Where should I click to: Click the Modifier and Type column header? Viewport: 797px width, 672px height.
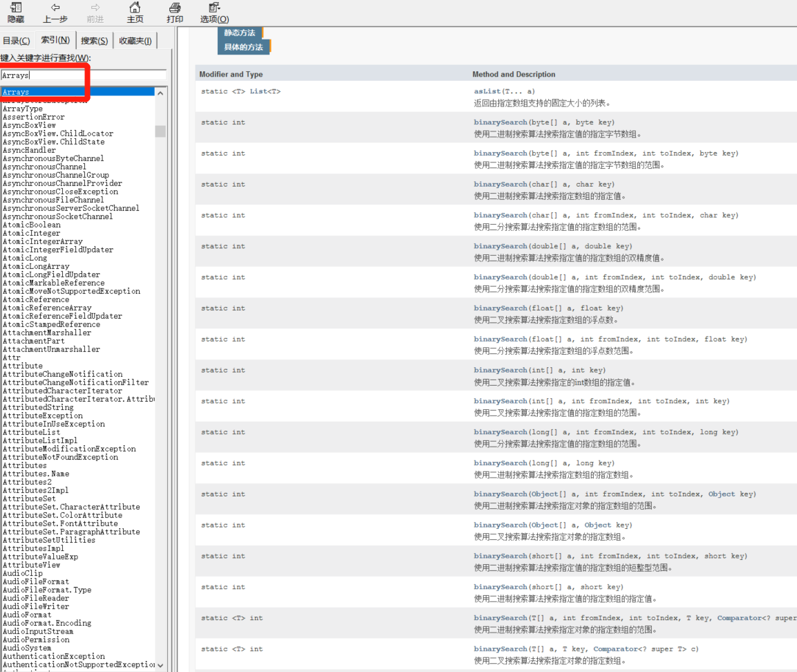(x=231, y=74)
